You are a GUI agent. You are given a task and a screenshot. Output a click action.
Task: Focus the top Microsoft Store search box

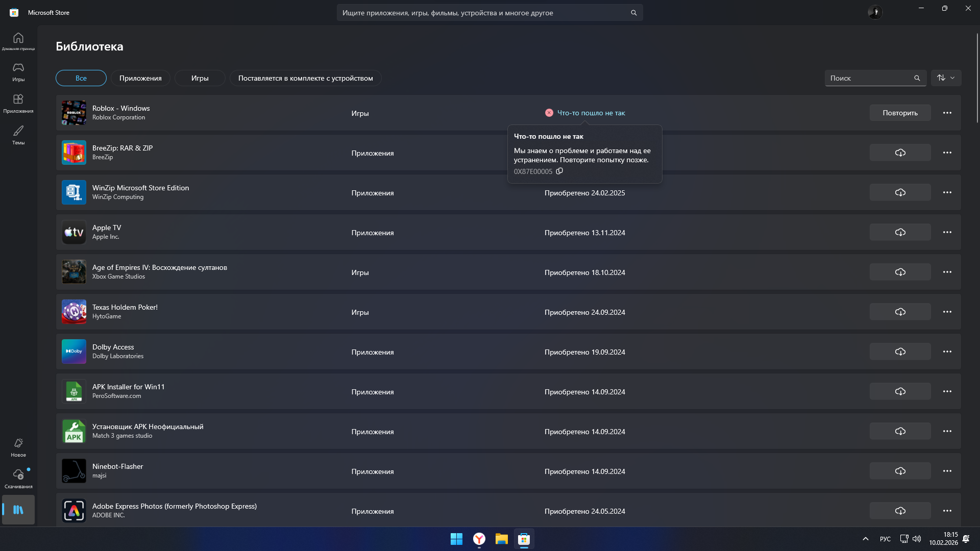pyautogui.click(x=489, y=13)
